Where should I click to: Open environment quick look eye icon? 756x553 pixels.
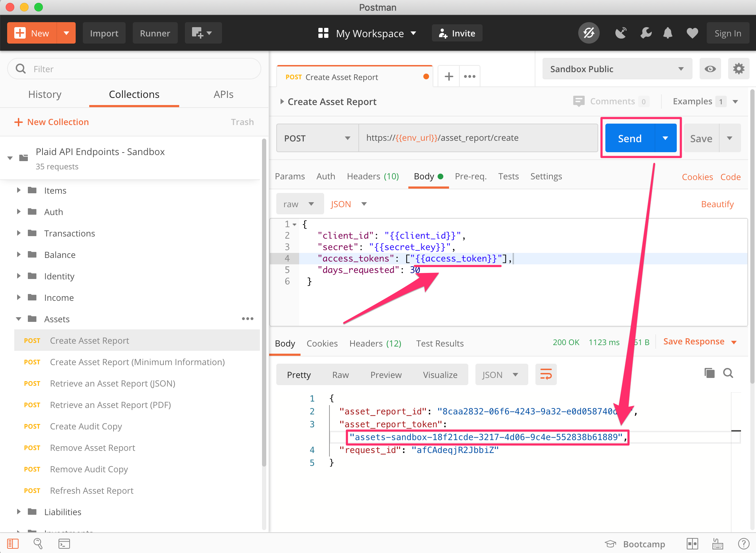click(x=710, y=69)
